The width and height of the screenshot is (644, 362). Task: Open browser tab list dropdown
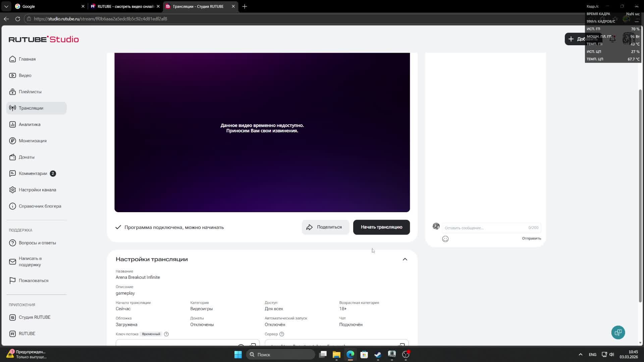pos(6,6)
